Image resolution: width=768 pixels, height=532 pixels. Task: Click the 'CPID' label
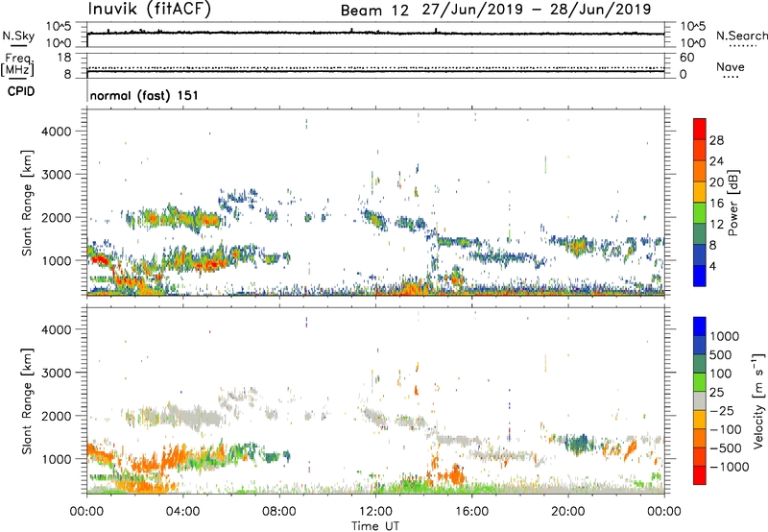pyautogui.click(x=21, y=91)
